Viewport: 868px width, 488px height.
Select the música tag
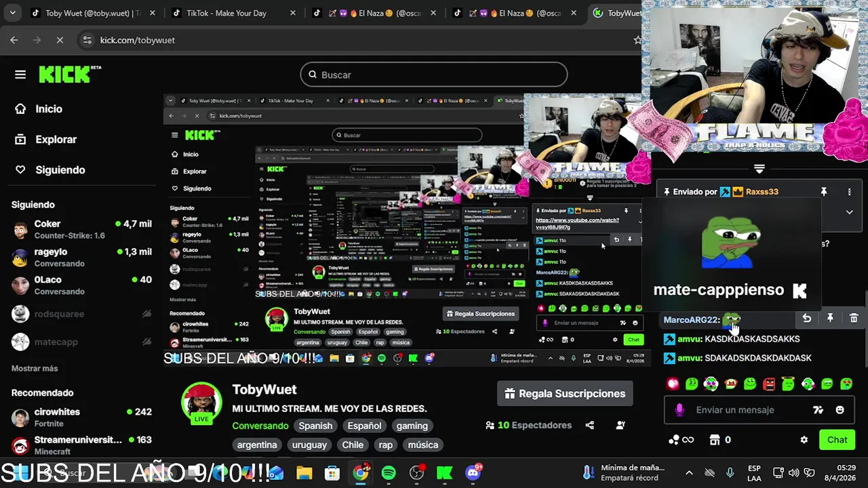point(422,445)
